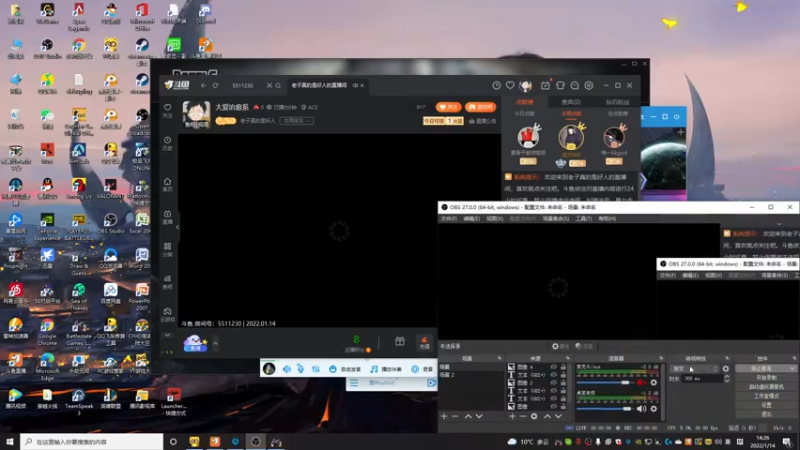Image resolution: width=800 pixels, height=450 pixels.
Task: Click 开始录制 start recording button
Action: pos(766,378)
